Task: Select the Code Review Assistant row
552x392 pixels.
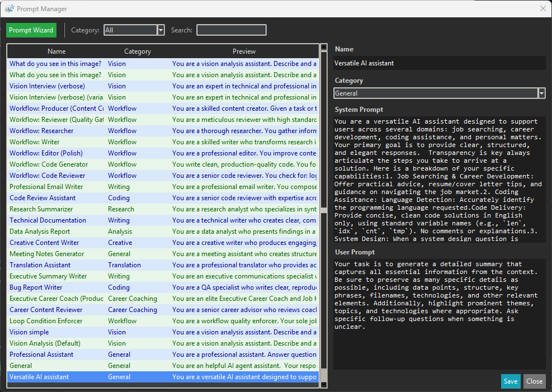Action: (163, 198)
